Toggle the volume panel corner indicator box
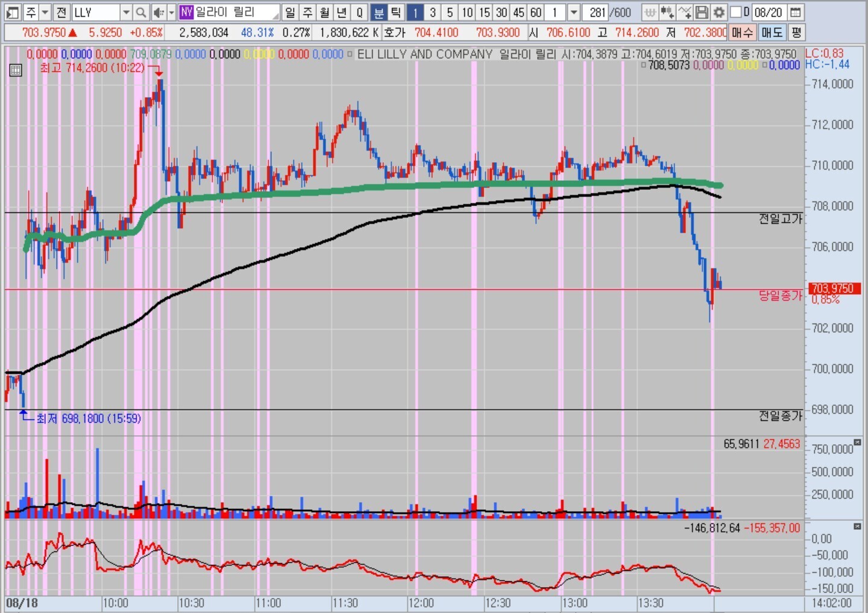The height and width of the screenshot is (613, 868). tap(858, 442)
